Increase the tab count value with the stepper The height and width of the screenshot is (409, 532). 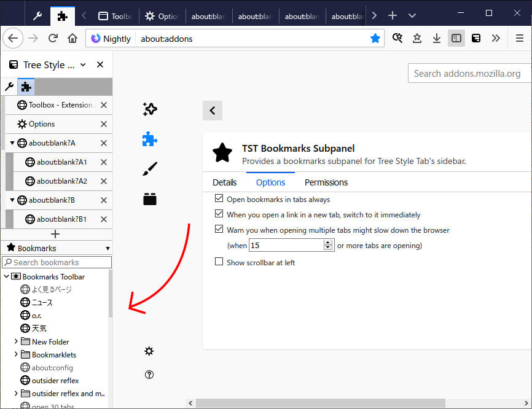[x=327, y=241]
